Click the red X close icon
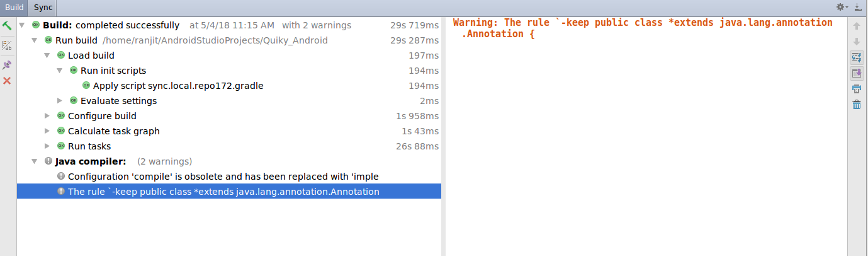 pyautogui.click(x=7, y=81)
